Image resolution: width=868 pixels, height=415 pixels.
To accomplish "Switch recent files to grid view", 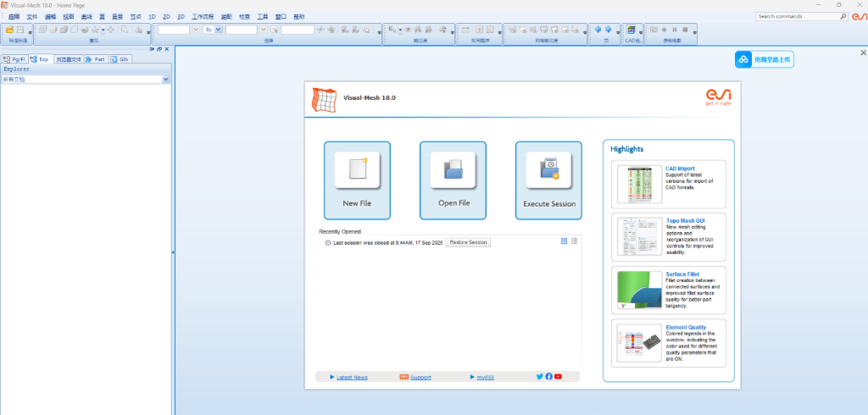I will pyautogui.click(x=565, y=241).
